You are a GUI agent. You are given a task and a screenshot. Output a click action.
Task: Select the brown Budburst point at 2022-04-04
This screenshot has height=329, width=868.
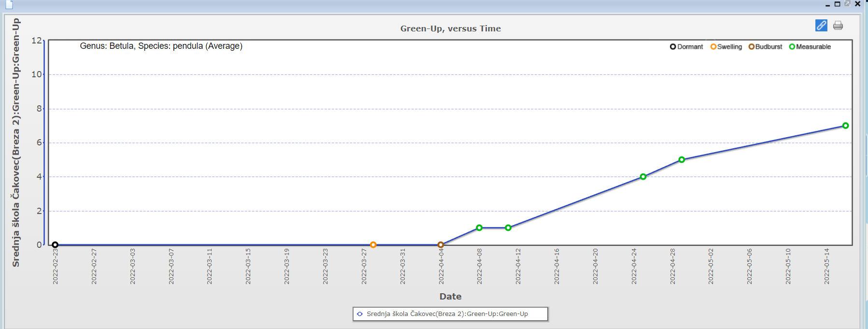click(441, 245)
